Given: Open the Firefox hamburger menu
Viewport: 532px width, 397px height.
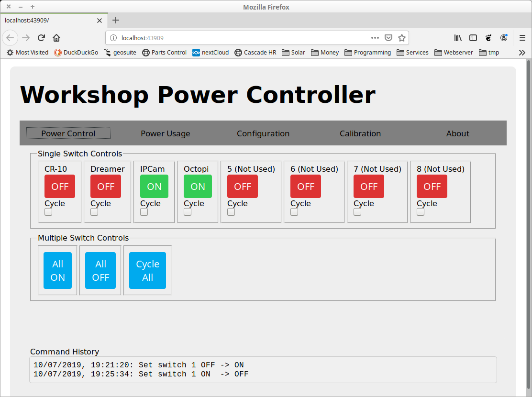Looking at the screenshot, I should pos(522,38).
